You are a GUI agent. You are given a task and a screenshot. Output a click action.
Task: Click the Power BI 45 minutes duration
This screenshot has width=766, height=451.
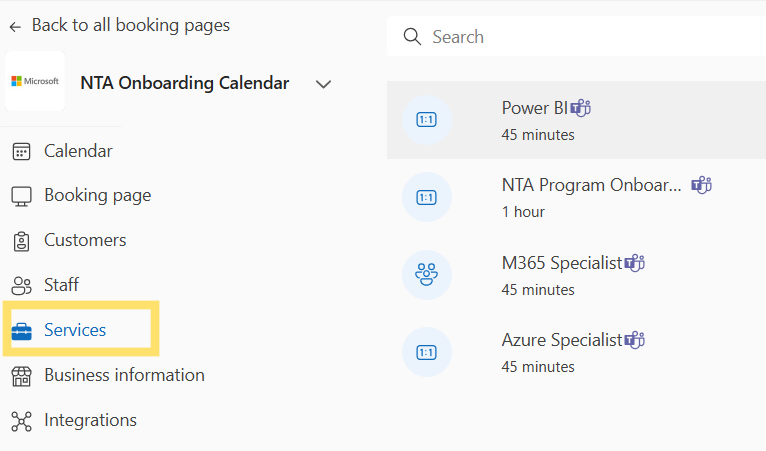(538, 135)
